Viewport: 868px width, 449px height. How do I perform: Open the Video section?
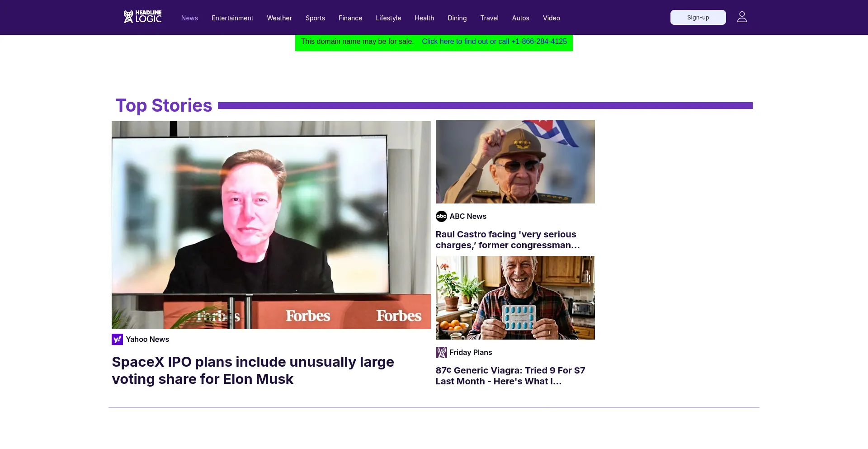click(x=552, y=18)
